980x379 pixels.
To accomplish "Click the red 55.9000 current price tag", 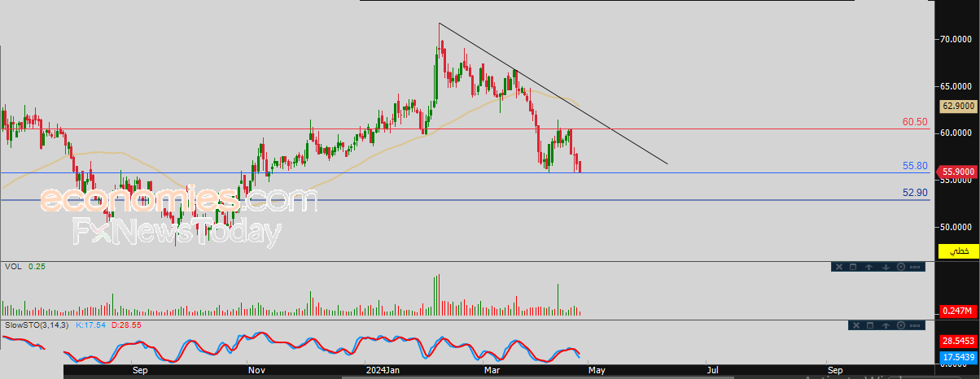I will coord(958,172).
